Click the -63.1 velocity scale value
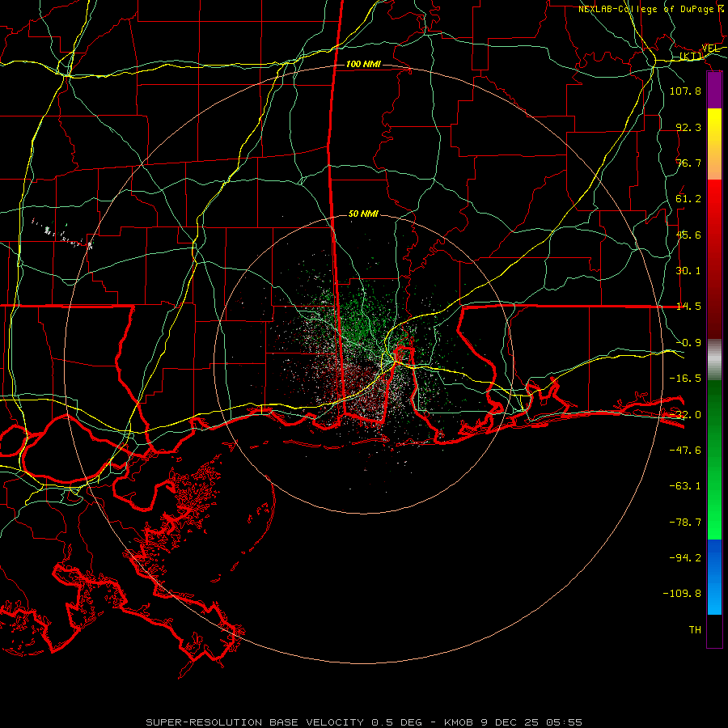 pyautogui.click(x=685, y=486)
